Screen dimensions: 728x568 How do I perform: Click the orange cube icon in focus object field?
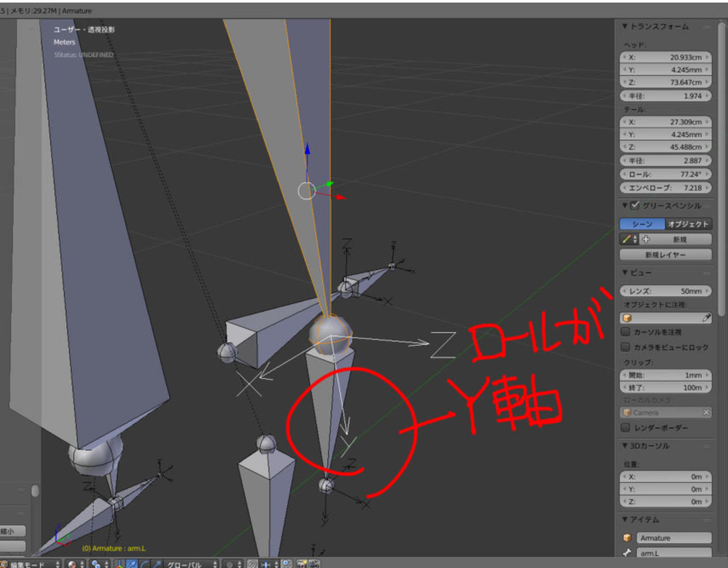(x=627, y=318)
